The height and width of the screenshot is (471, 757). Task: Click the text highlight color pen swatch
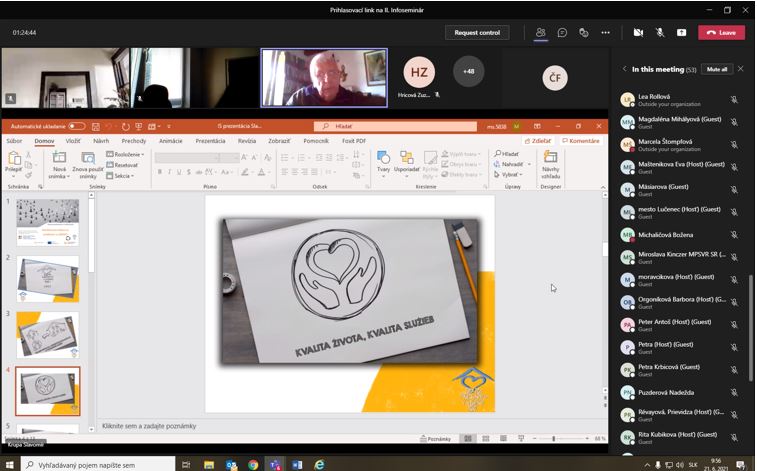245,172
